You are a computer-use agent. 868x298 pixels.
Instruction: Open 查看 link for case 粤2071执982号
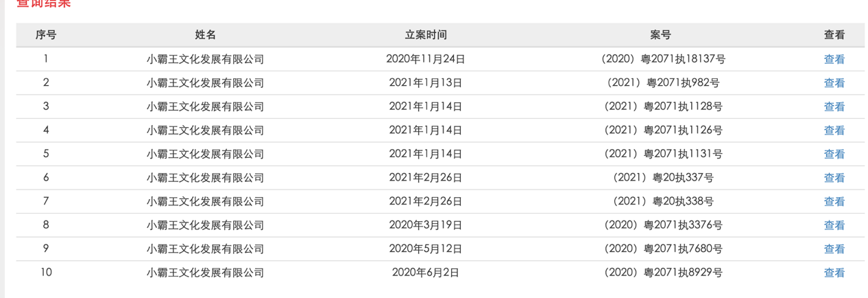[834, 83]
